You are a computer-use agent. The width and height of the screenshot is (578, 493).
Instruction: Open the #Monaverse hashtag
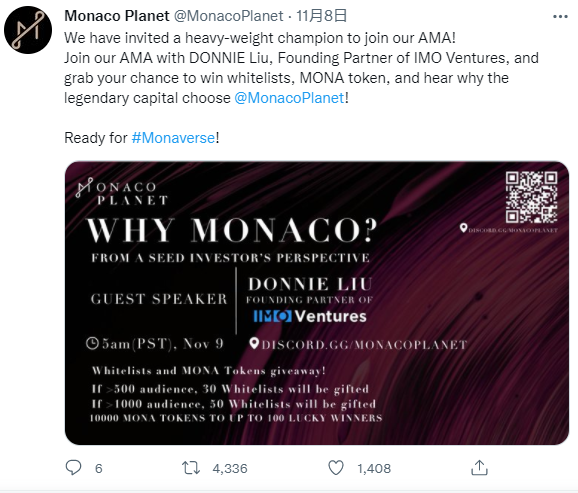pos(173,138)
